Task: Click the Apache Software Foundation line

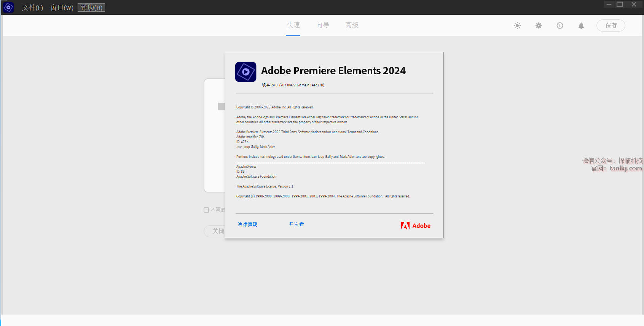Action: [x=256, y=177]
